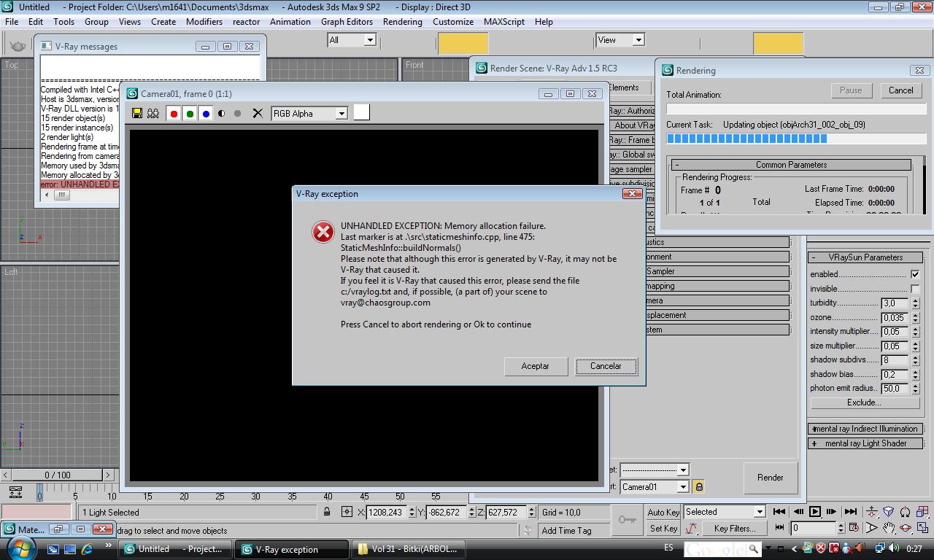
Task: Click the maximize viewport toggle icon
Action: click(x=922, y=528)
